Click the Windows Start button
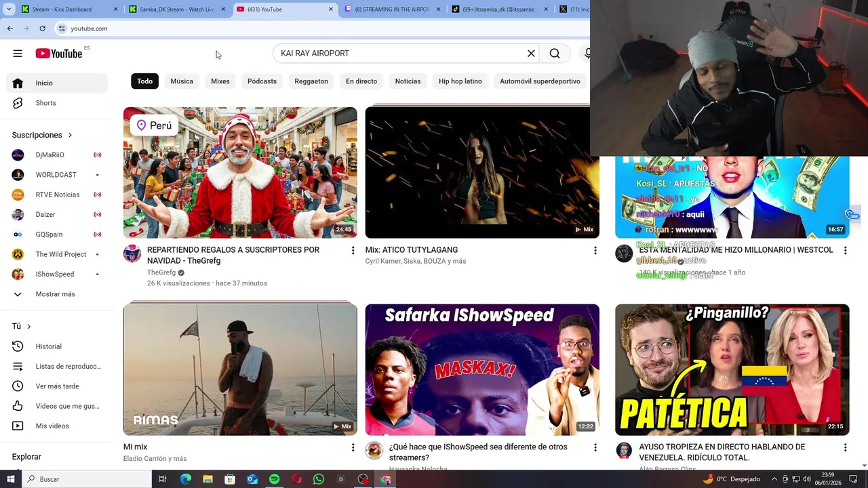This screenshot has height=488, width=868. pyautogui.click(x=10, y=479)
